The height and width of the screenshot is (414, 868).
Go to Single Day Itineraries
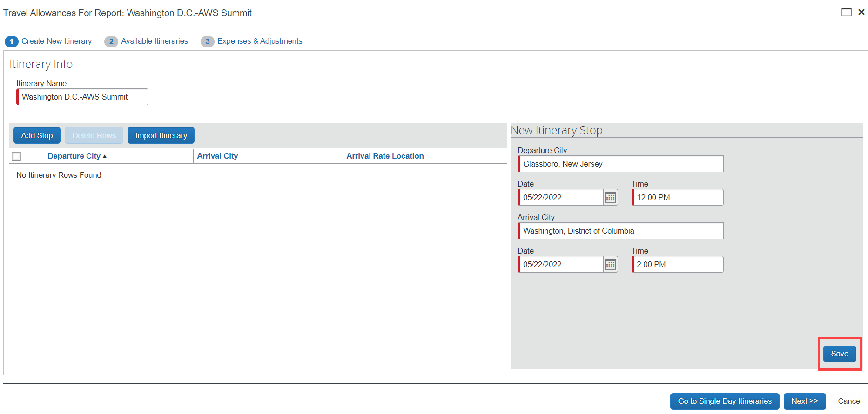[x=725, y=401]
